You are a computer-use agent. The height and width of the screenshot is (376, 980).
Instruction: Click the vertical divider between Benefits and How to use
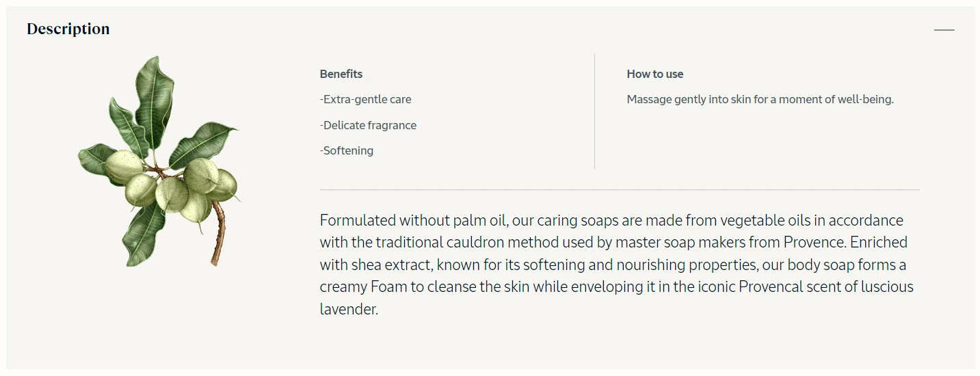[594, 111]
